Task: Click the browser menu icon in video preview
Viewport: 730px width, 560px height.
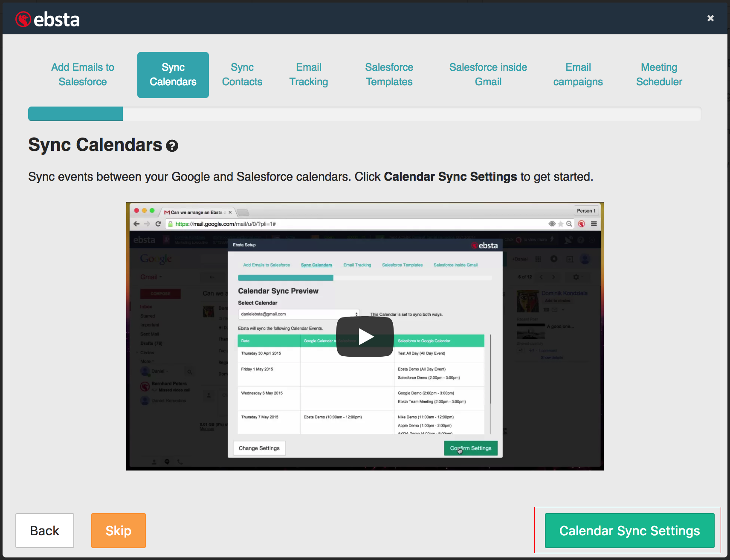Action: tap(594, 224)
